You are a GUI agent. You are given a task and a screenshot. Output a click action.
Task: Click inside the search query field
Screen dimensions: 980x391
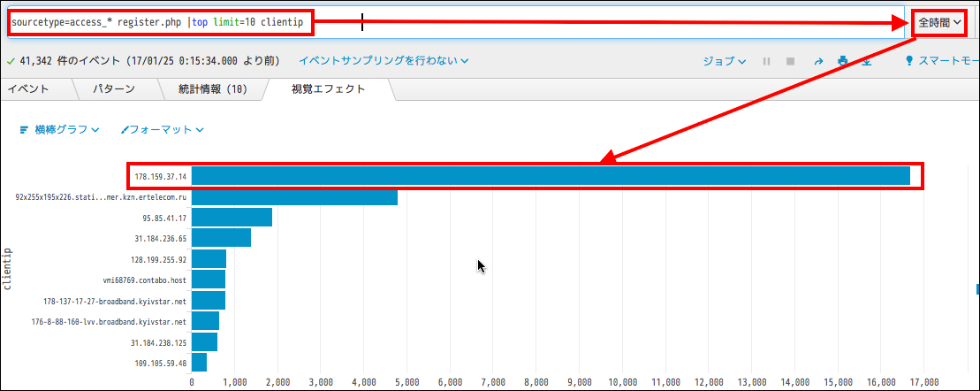530,21
